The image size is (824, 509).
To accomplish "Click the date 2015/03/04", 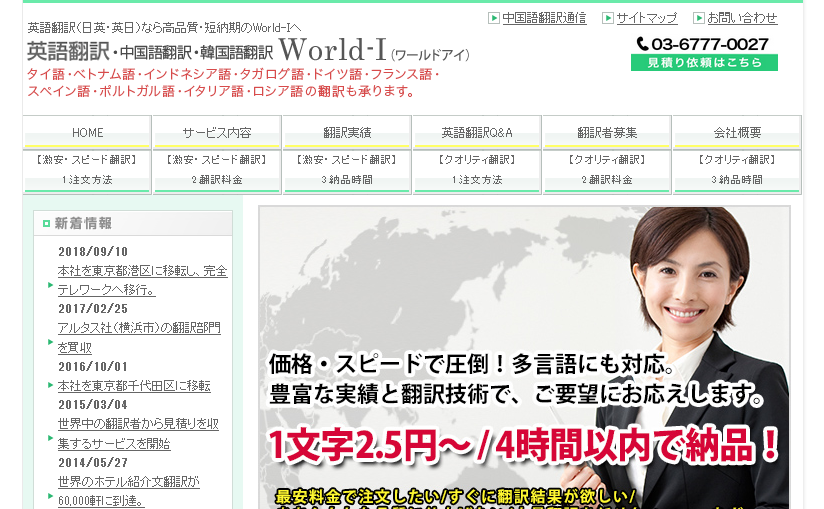I will click(x=93, y=405).
